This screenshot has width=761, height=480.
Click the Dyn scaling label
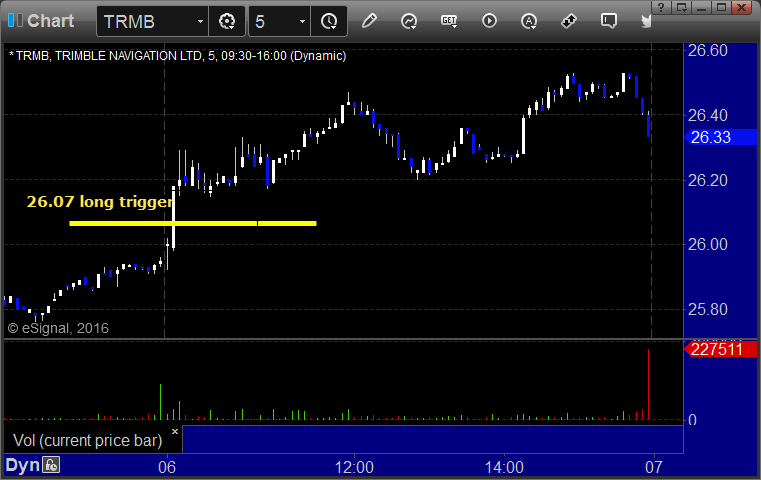[22, 465]
